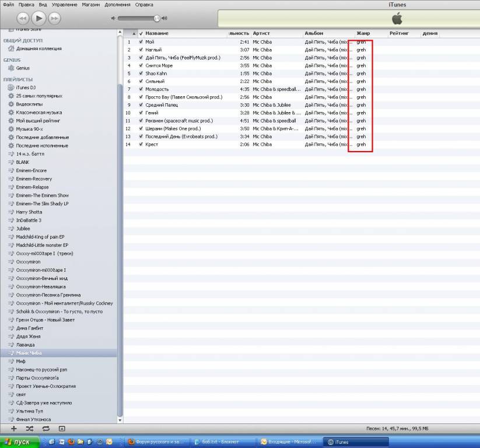Image resolution: width=480 pixels, height=448 pixels.
Task: Click the Play button
Action: click(38, 18)
